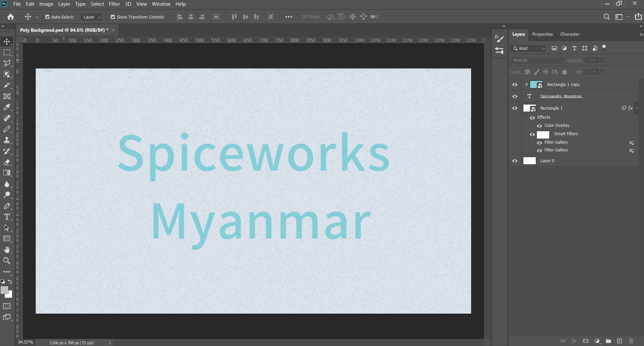Pick the Horizontal Type tool

[x=7, y=217]
